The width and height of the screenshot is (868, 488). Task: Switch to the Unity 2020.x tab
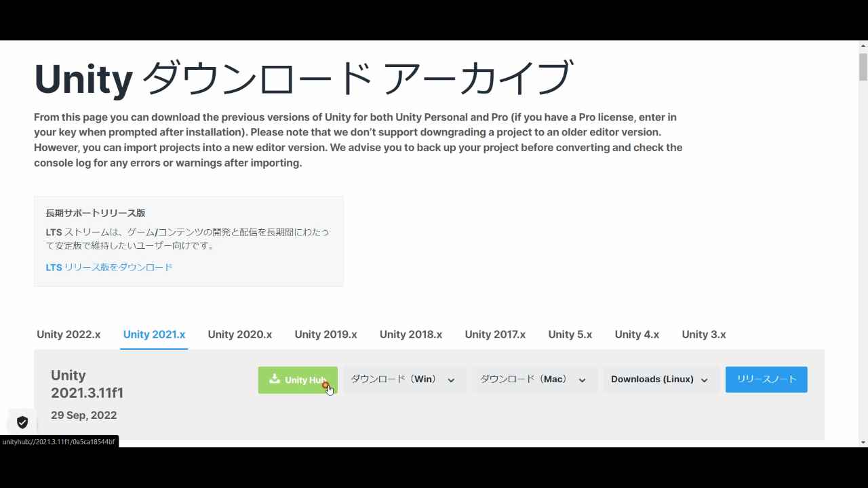coord(240,334)
